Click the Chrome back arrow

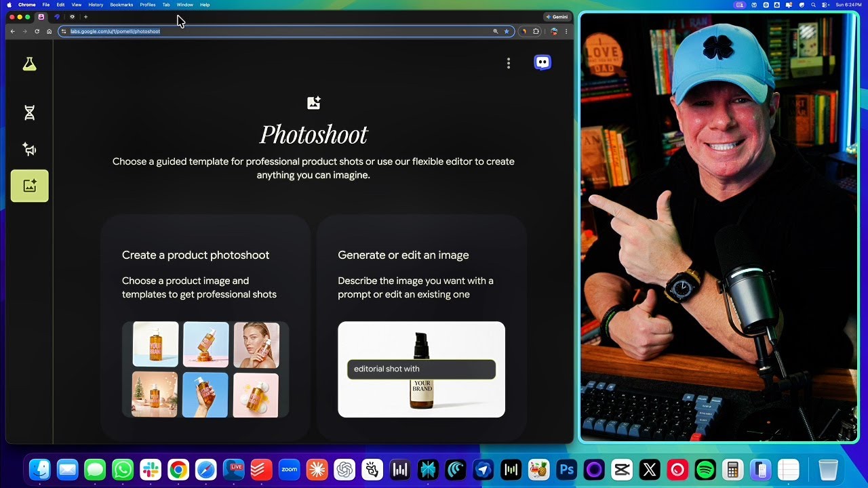[x=12, y=31]
